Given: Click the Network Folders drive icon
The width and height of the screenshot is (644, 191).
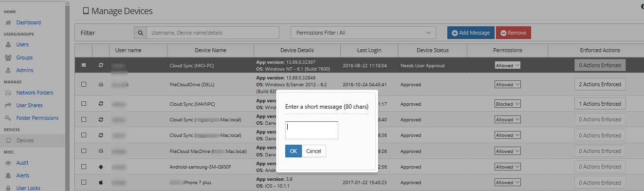Looking at the screenshot, I should 8,93.
